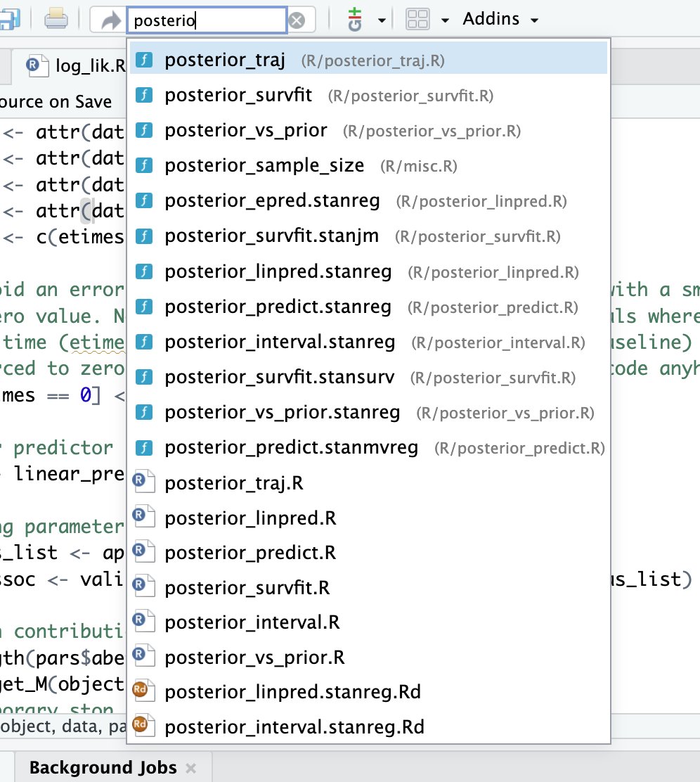Choose posterior_linpred.stanreg function
Image resolution: width=700 pixels, height=782 pixels.
368,272
